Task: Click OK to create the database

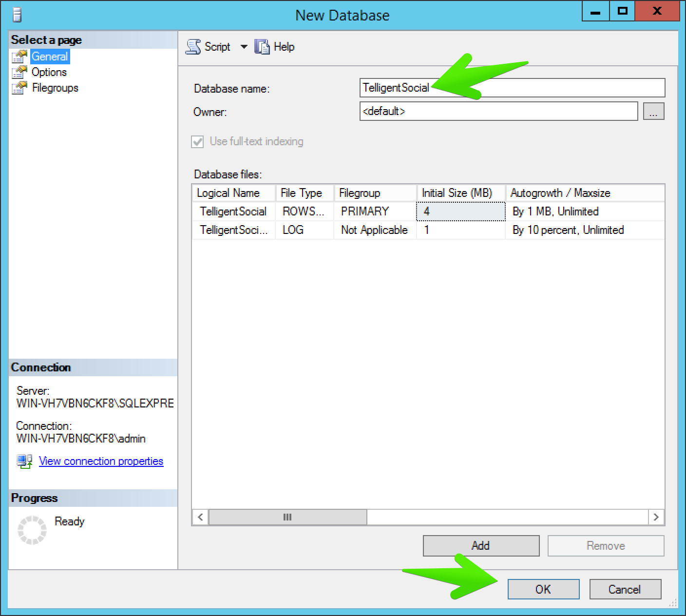Action: [543, 589]
